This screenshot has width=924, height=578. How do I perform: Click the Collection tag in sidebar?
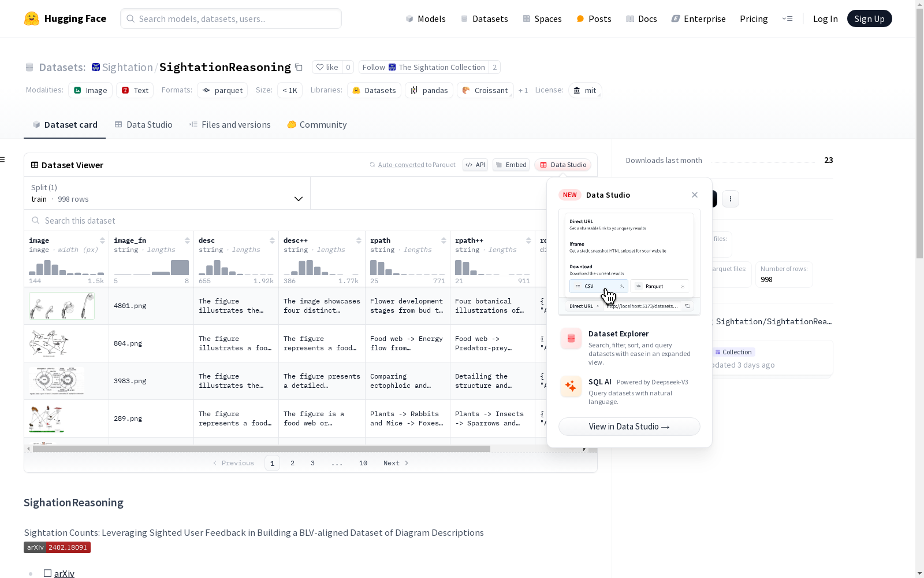[x=733, y=352]
